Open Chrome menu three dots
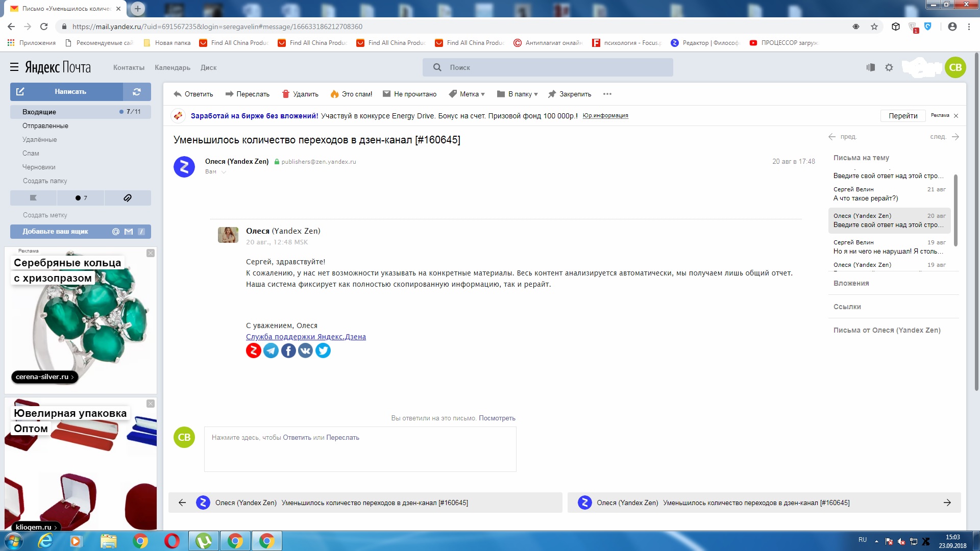This screenshot has height=551, width=980. [969, 27]
